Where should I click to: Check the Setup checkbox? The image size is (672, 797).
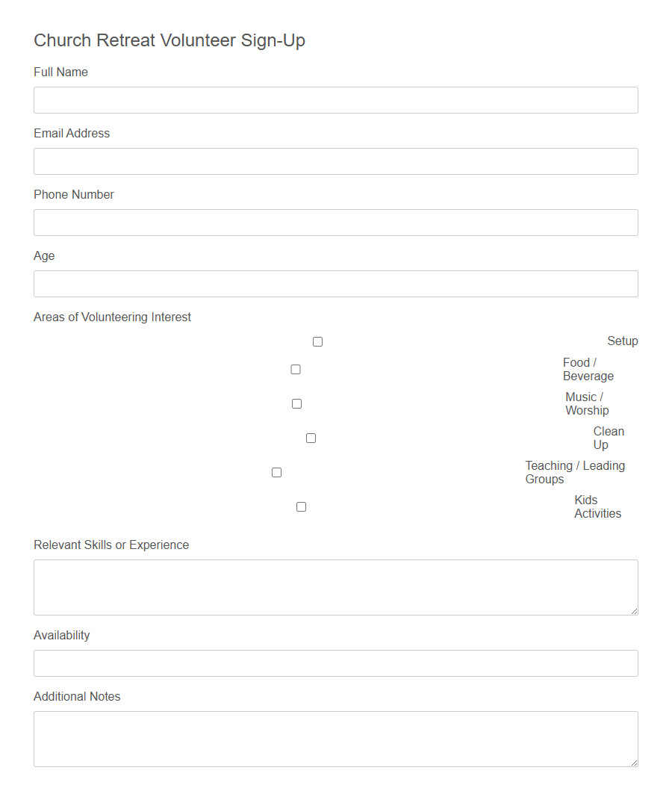tap(317, 341)
